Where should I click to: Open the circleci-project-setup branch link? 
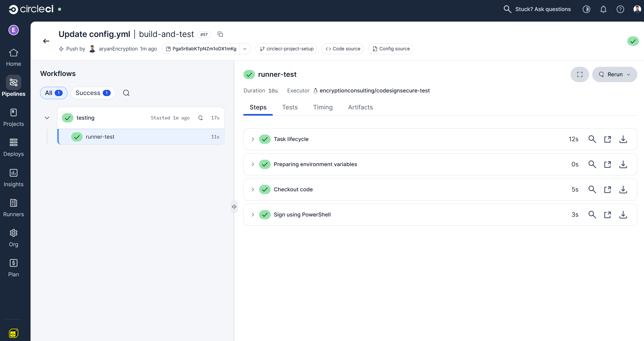[x=286, y=49]
